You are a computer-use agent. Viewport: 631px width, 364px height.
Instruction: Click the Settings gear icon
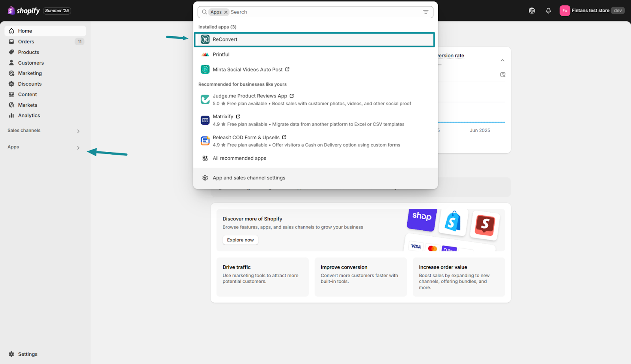(11, 354)
